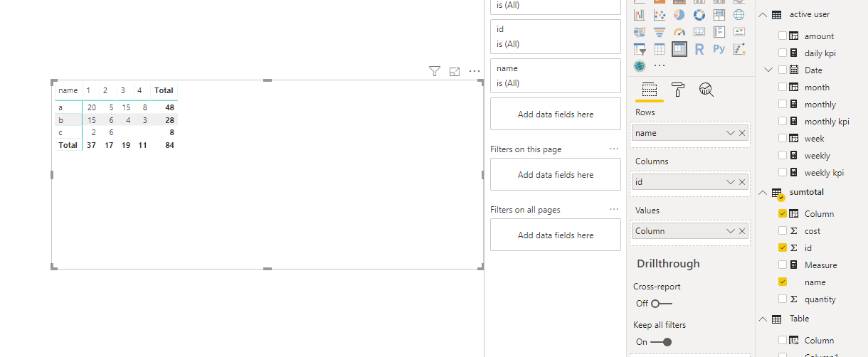Collapse the Table fields group
Image resolution: width=868 pixels, height=357 pixels.
(x=763, y=319)
